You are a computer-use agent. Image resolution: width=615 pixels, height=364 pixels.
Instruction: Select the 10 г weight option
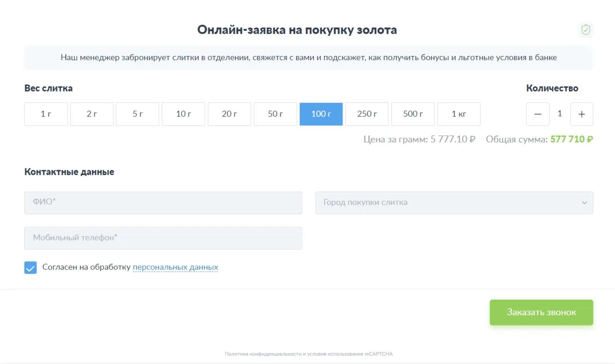tap(184, 114)
